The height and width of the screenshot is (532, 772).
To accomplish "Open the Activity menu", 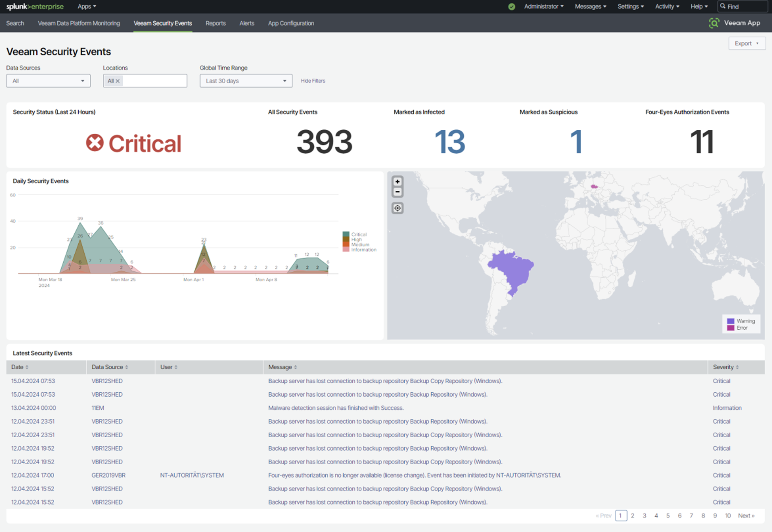I will click(x=667, y=6).
